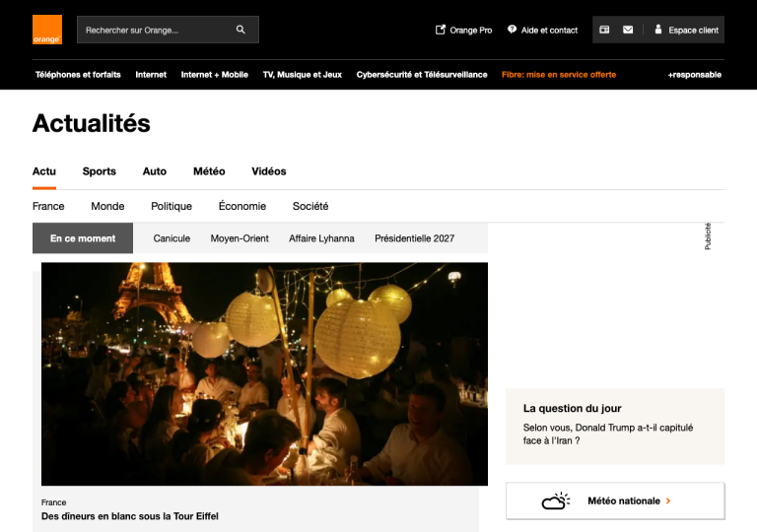The image size is (757, 532).
Task: Open the Société news section
Action: pos(310,206)
